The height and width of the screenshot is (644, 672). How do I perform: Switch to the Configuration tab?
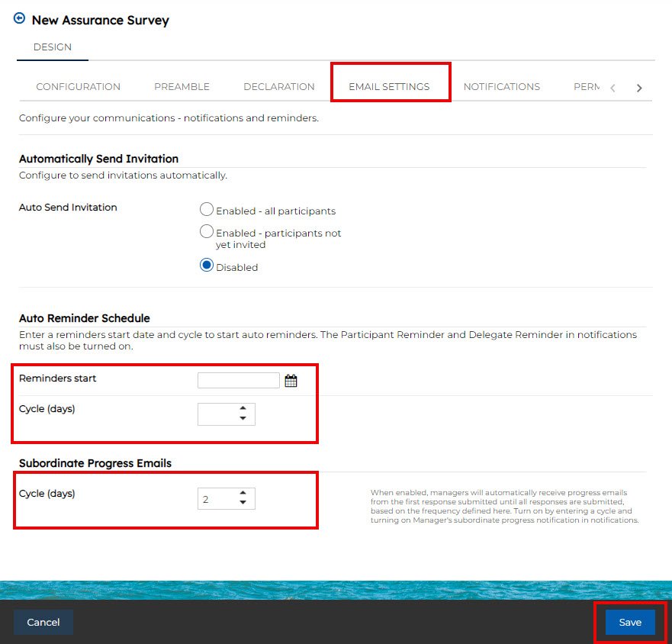pos(78,87)
